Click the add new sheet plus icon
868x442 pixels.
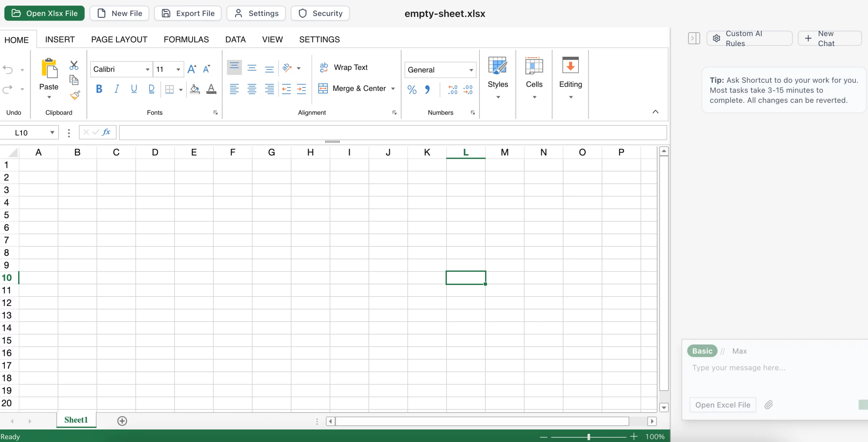122,421
